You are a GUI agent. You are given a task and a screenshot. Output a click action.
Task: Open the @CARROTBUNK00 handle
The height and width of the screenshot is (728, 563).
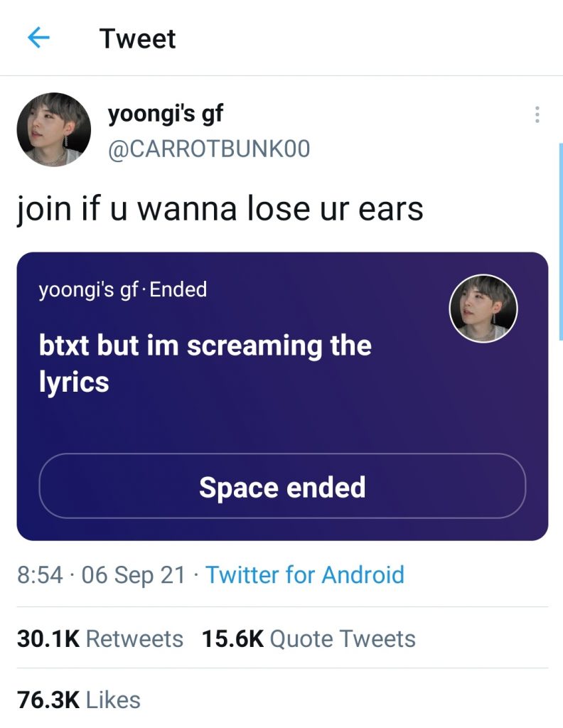coord(209,149)
